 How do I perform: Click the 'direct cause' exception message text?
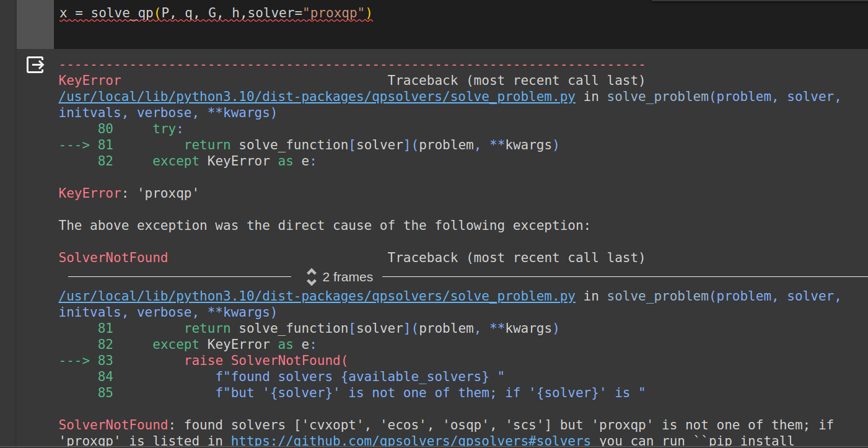pyautogui.click(x=325, y=226)
